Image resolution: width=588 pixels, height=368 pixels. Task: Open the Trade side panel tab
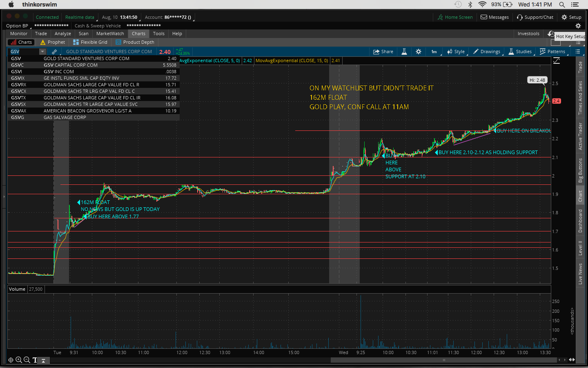[x=580, y=67]
